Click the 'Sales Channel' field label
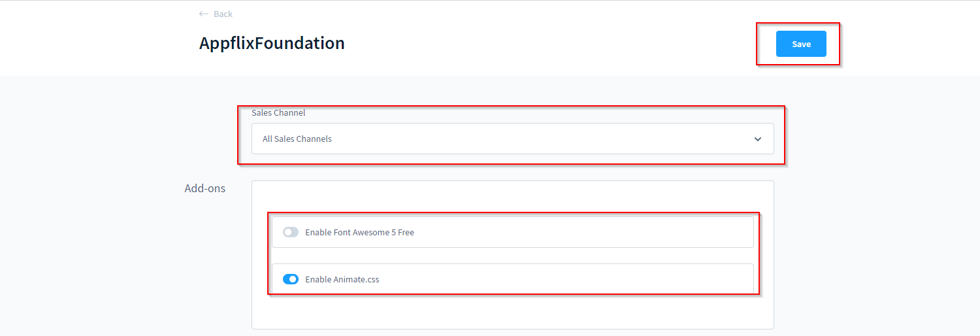Screen dimensions: 980x336 tap(278, 112)
